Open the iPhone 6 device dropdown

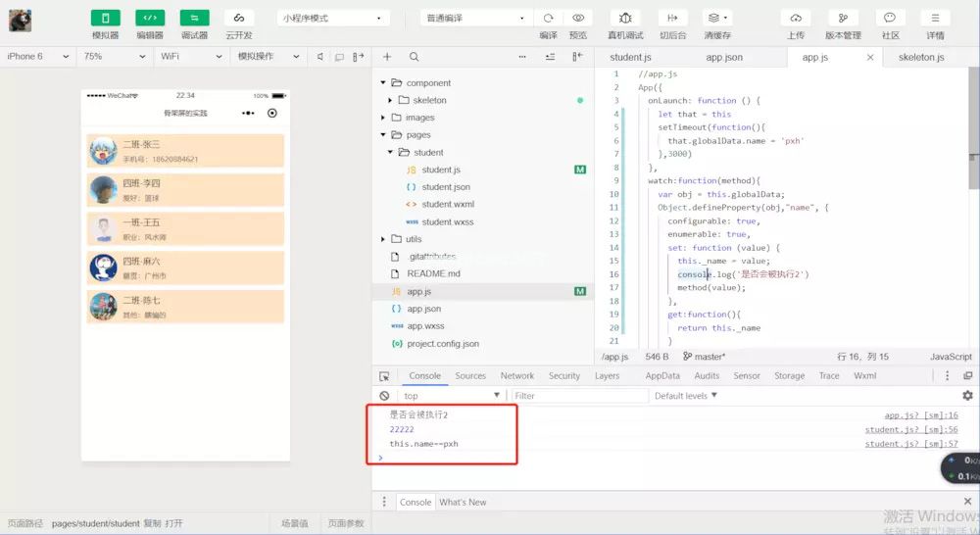coord(37,57)
